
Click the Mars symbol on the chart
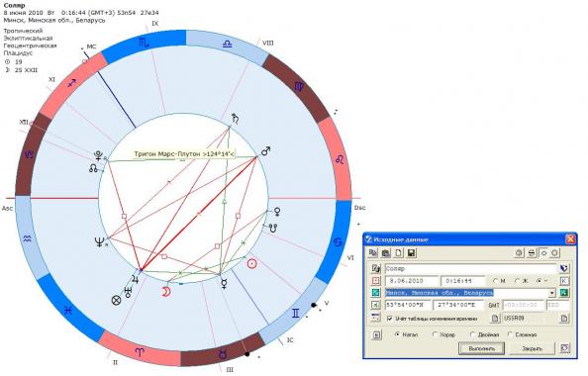(265, 151)
